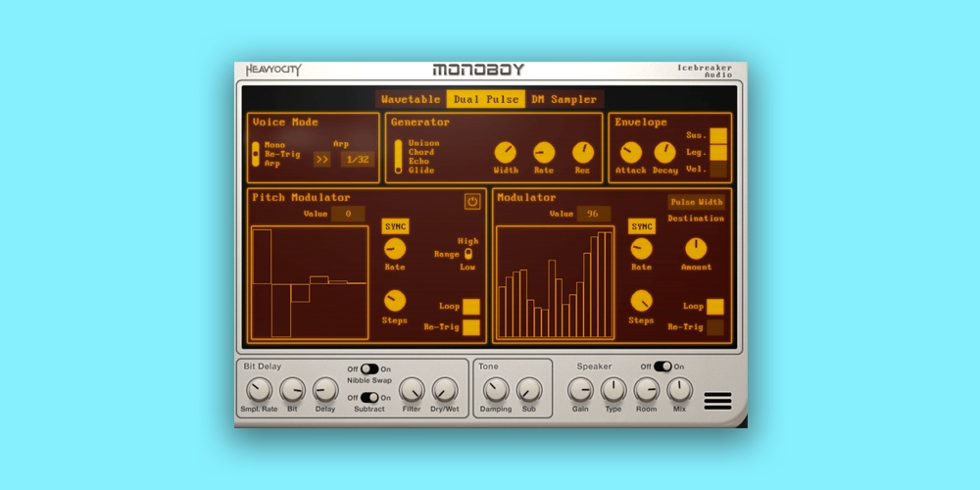The image size is (980, 490).
Task: Open the hamburger menu icon
Action: pos(717,401)
